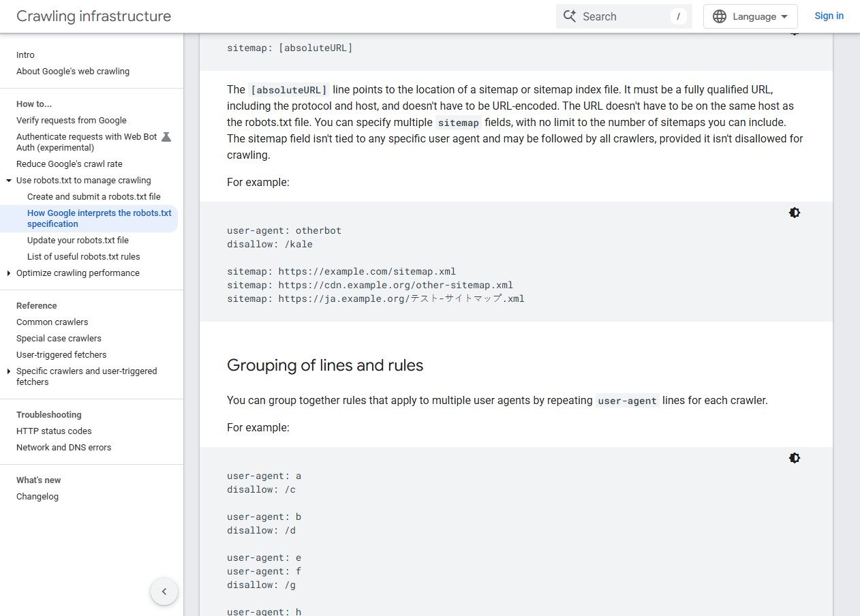Open Create and submit a robots.txt file
860x616 pixels.
(x=94, y=197)
